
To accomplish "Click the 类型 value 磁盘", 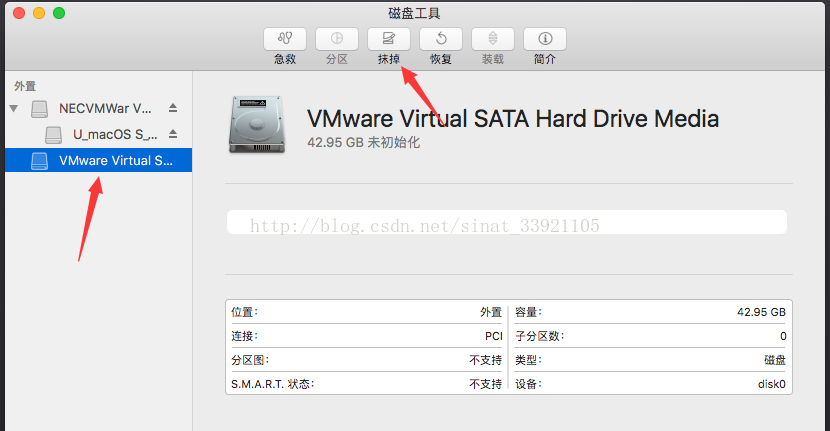I will coord(775,360).
